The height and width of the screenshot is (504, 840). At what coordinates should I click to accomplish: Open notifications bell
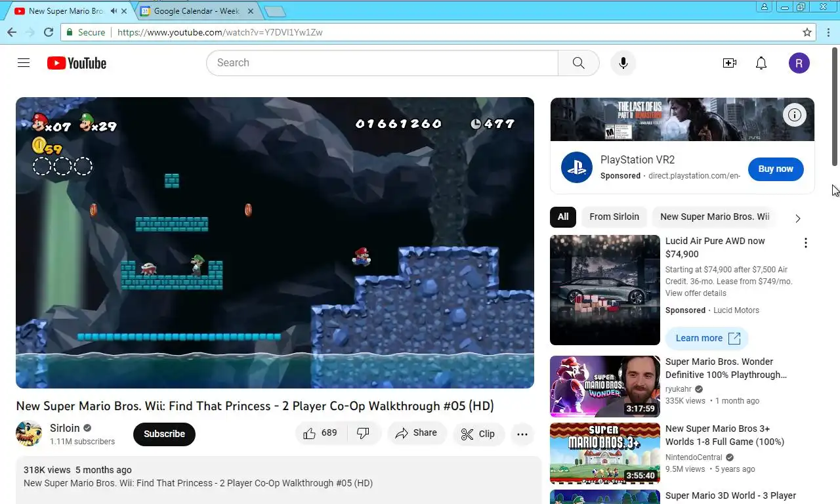[x=761, y=63]
